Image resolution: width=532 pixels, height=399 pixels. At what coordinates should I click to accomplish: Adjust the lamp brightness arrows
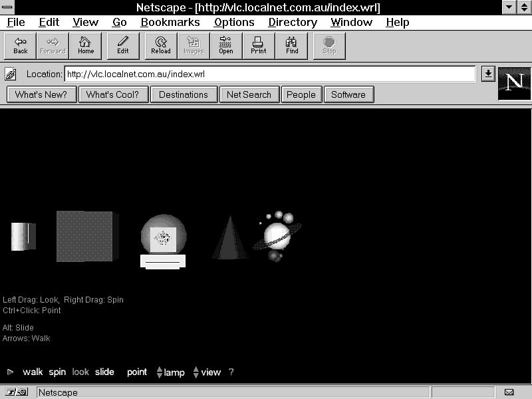[160, 372]
